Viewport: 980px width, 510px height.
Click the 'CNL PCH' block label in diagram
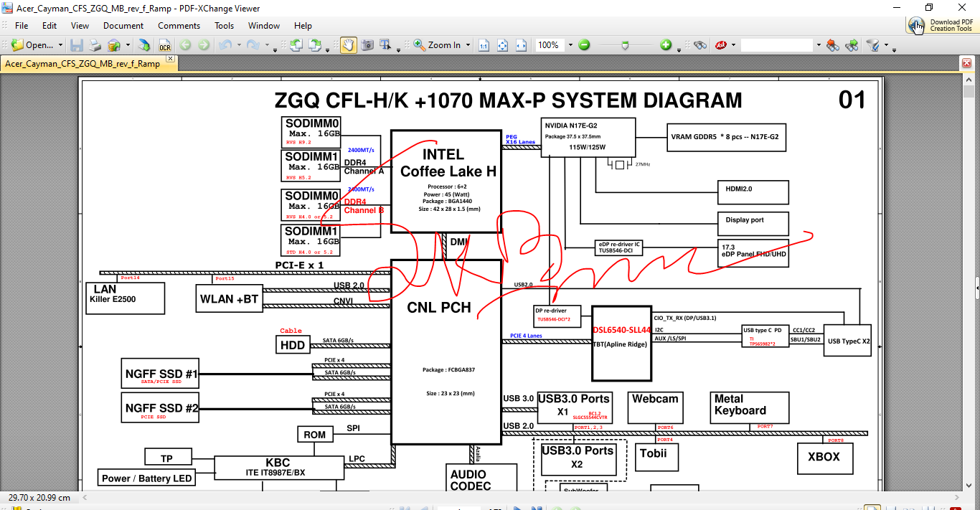click(439, 308)
